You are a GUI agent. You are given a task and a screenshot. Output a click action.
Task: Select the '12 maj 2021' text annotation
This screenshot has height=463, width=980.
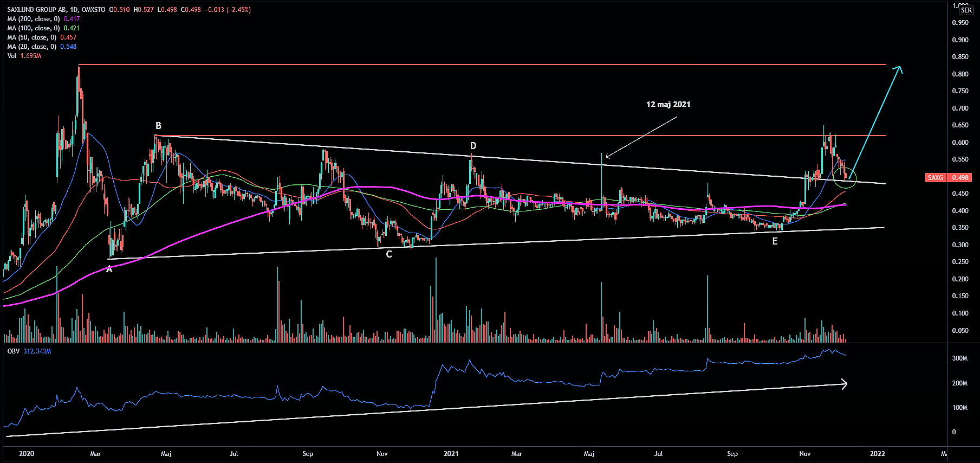tap(668, 104)
